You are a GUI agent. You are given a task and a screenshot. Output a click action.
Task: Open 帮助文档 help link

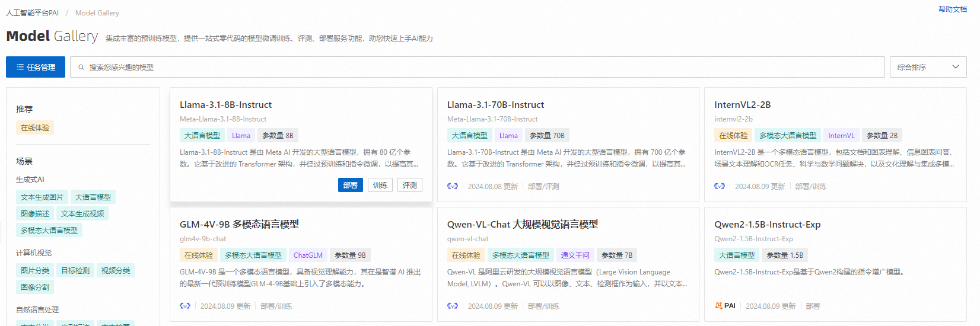click(953, 9)
